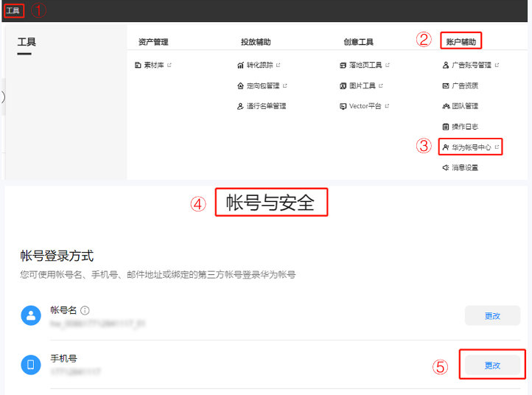The height and width of the screenshot is (395, 532).
Task: Click external-link icon beside 华为帐号中心
Action: pos(497,147)
